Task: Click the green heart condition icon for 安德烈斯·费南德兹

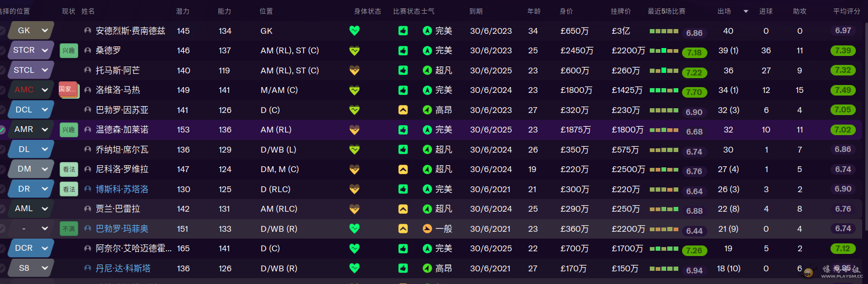Action: coord(354,31)
